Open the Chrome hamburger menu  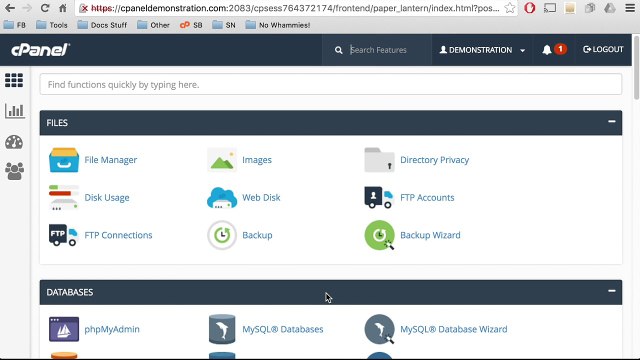[630, 8]
